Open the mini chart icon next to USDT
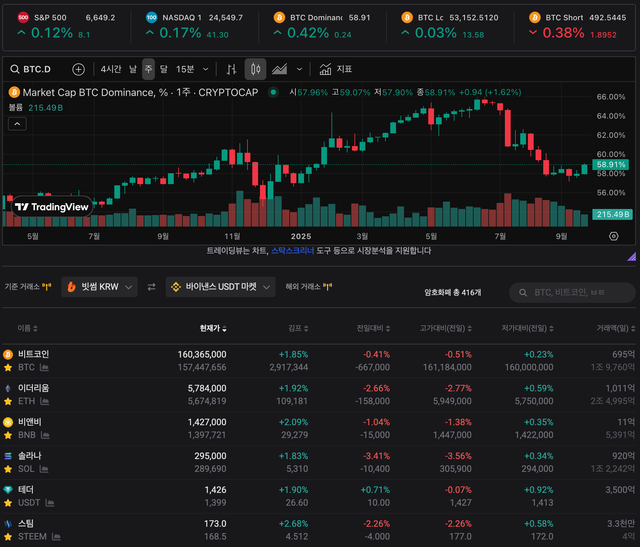Viewport: 640px width, 547px height. click(50, 503)
